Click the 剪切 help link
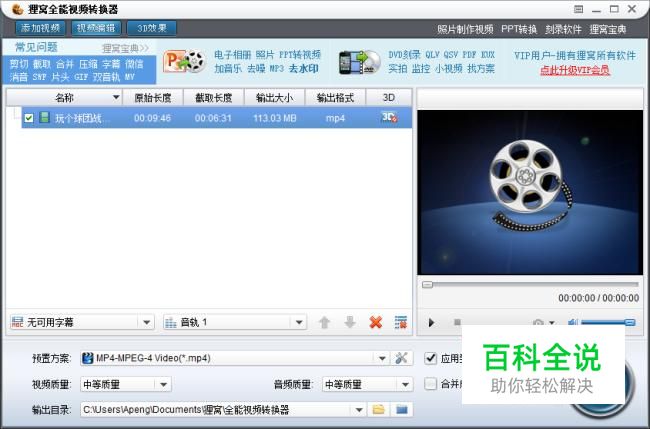The width and height of the screenshot is (650, 429). pyautogui.click(x=19, y=64)
